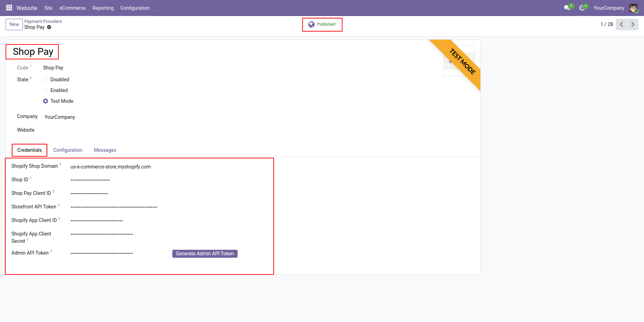The image size is (644, 322).
Task: Select the Enabled state radio button
Action: [x=46, y=90]
